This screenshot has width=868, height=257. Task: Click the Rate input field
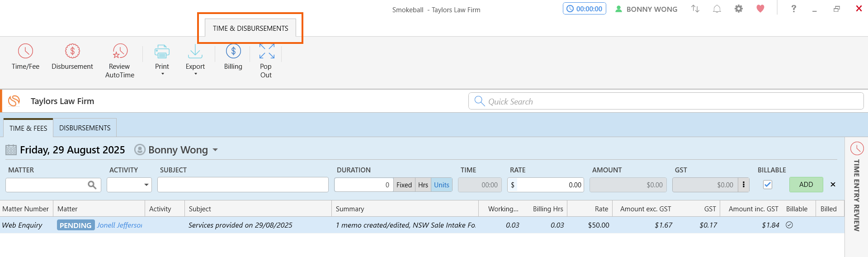[x=546, y=185]
